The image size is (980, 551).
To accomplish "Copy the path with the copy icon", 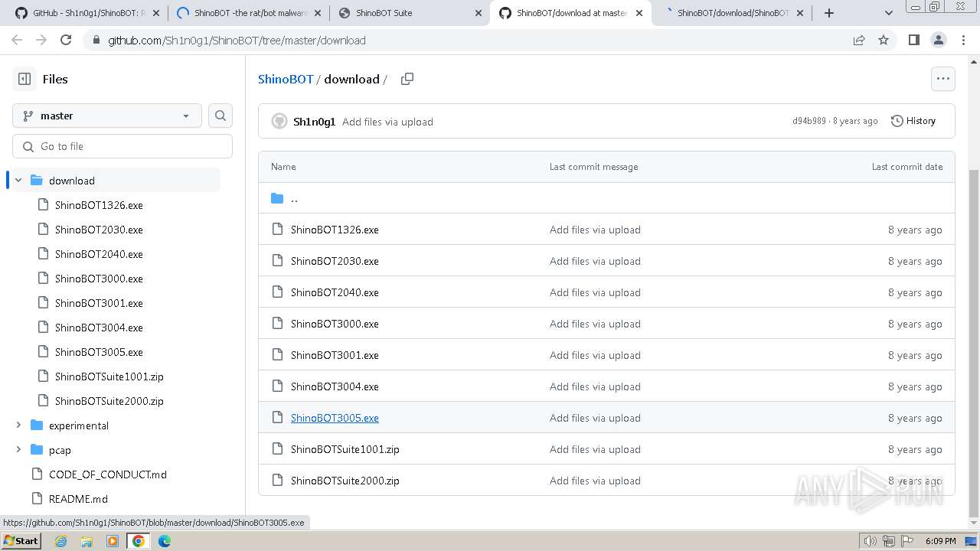I will [x=407, y=79].
